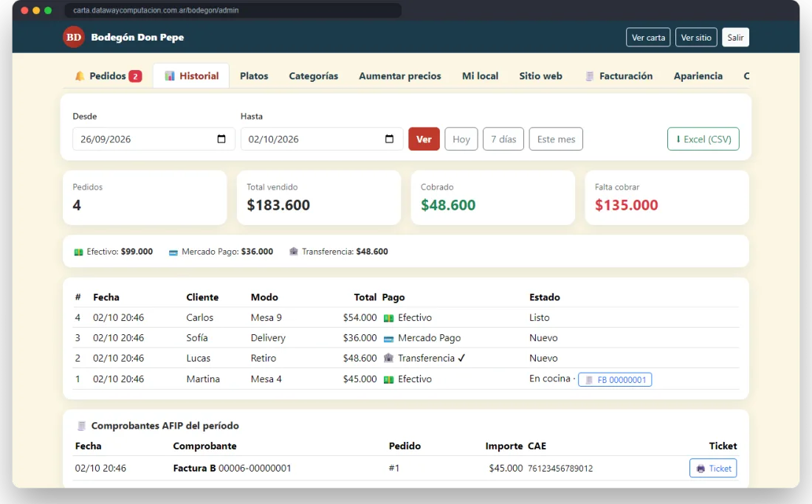Open invoice FB 00000001 in Martina's row
Image resolution: width=812 pixels, height=504 pixels.
[615, 380]
